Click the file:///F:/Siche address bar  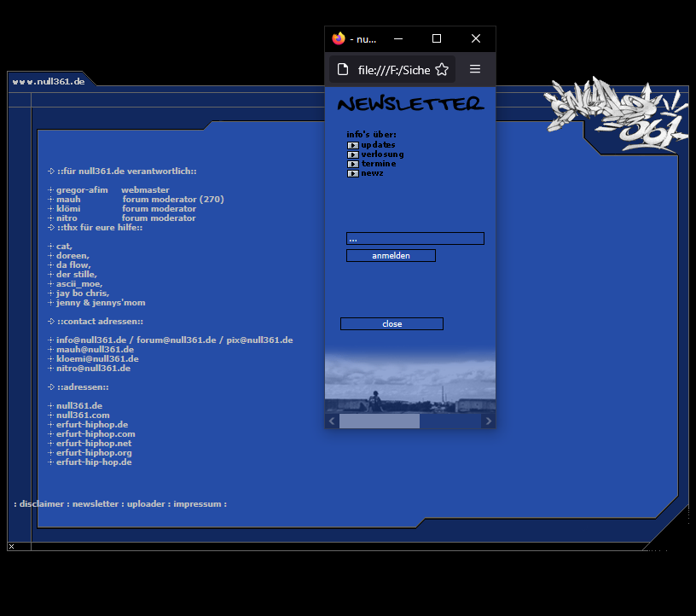click(x=393, y=69)
